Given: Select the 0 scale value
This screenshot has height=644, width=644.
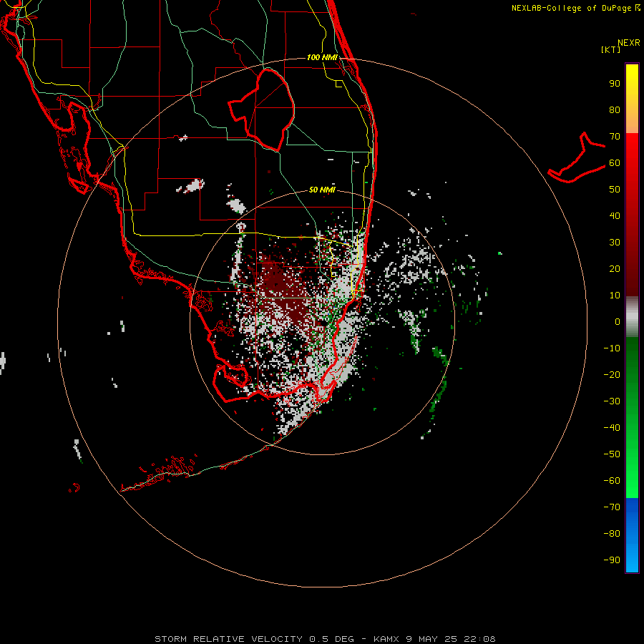Looking at the screenshot, I should point(618,321).
